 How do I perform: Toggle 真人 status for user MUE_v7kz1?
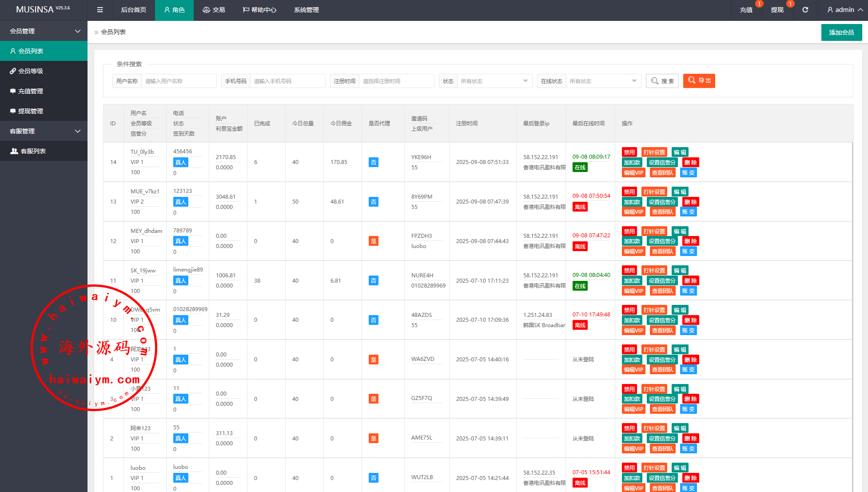[x=181, y=202]
